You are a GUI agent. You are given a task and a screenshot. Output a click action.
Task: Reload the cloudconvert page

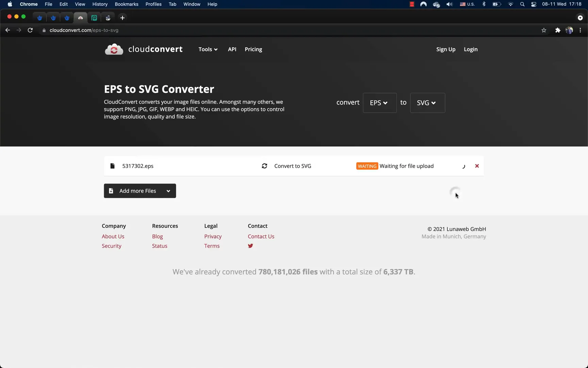point(30,30)
